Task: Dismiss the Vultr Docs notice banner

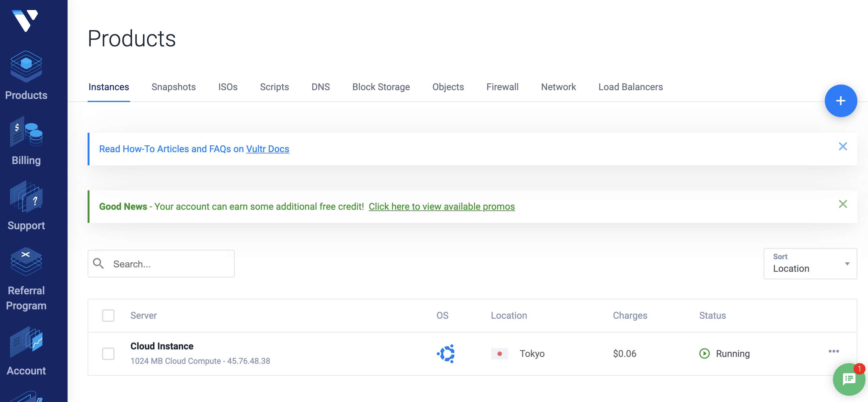Action: [842, 146]
